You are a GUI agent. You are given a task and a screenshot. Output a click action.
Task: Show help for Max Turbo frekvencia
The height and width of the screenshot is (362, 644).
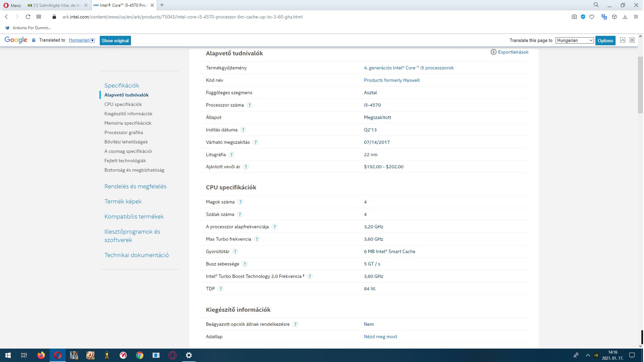(x=257, y=239)
